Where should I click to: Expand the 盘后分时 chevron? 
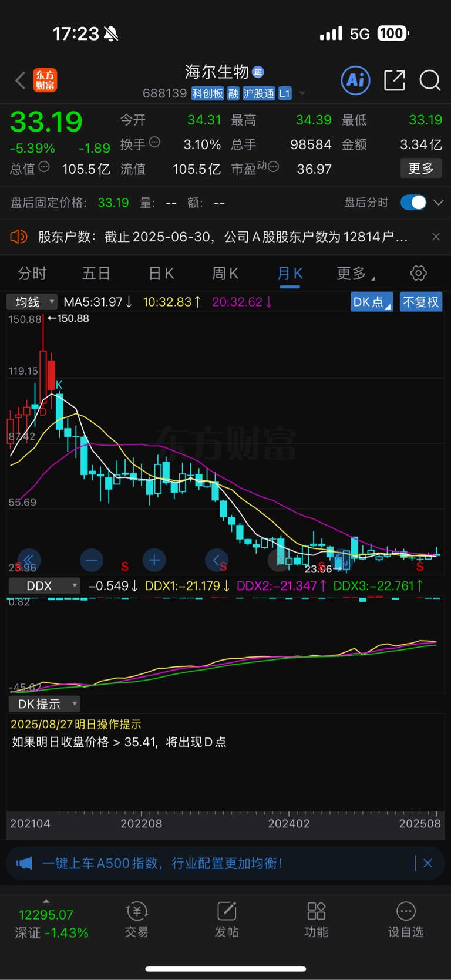click(438, 203)
